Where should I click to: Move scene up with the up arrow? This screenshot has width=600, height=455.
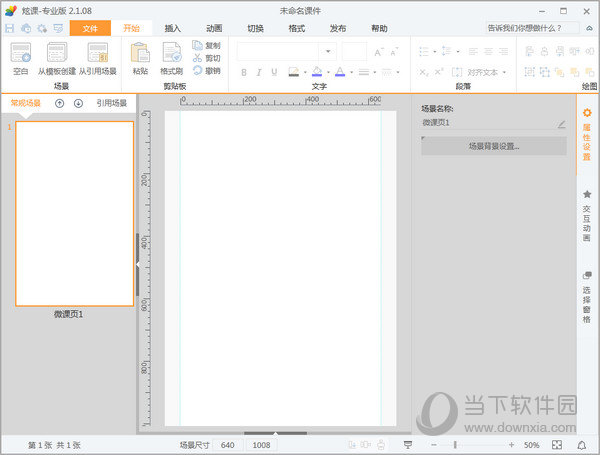(59, 103)
